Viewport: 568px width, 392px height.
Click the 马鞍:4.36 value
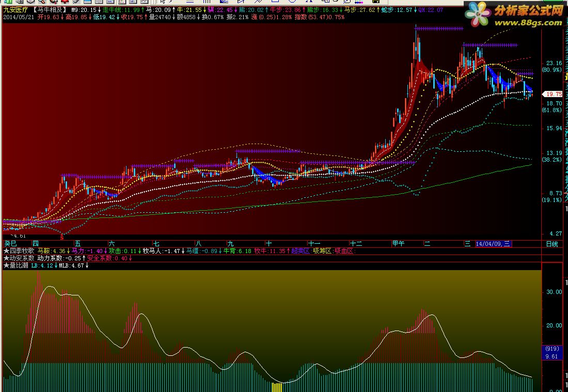52,250
